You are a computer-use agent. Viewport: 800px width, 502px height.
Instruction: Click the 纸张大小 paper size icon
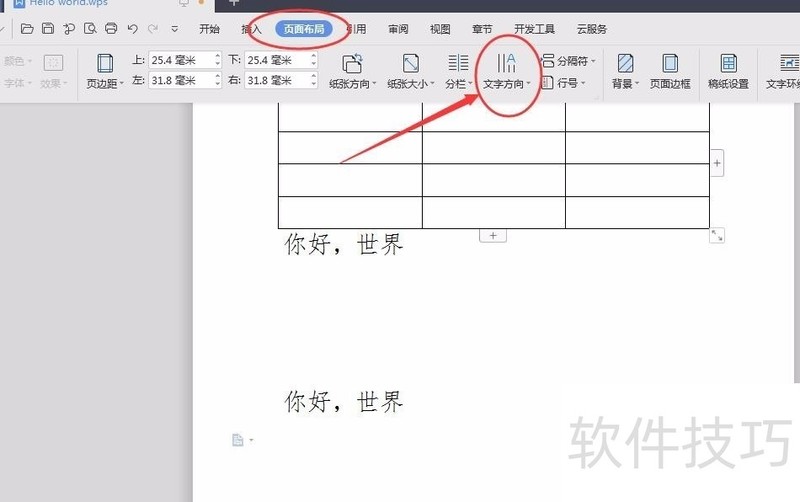coord(411,64)
